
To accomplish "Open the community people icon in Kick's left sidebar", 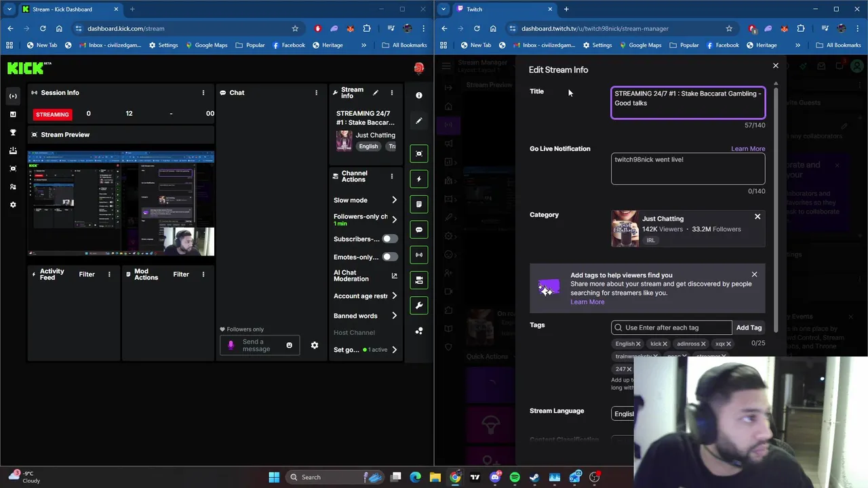I will click(x=13, y=186).
